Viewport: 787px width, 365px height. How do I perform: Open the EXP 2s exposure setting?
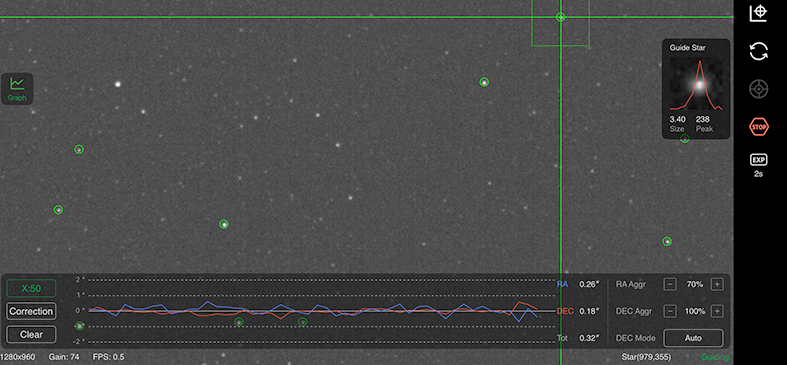(758, 165)
